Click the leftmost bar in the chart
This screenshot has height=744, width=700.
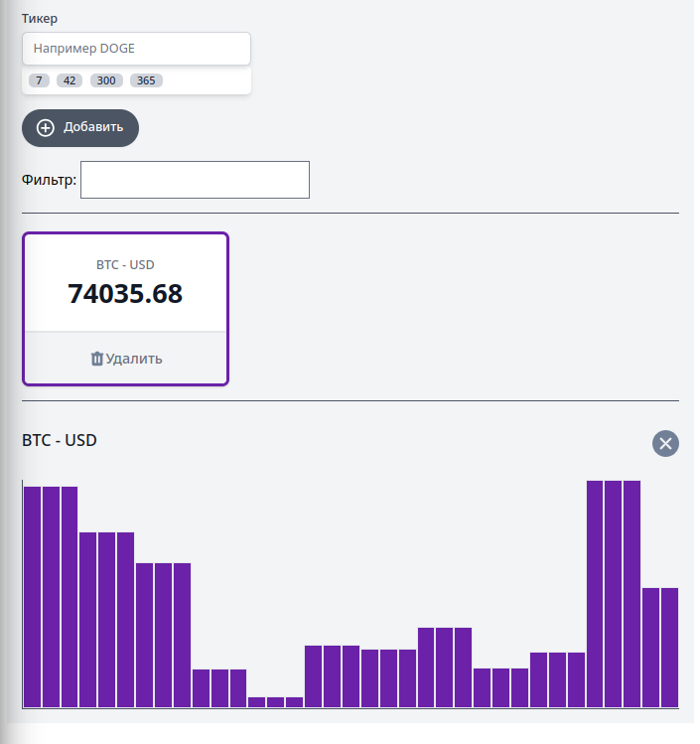32,596
